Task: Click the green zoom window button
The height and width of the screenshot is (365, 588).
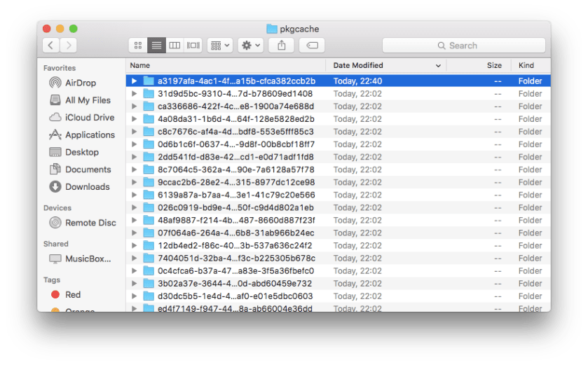Action: (x=74, y=29)
